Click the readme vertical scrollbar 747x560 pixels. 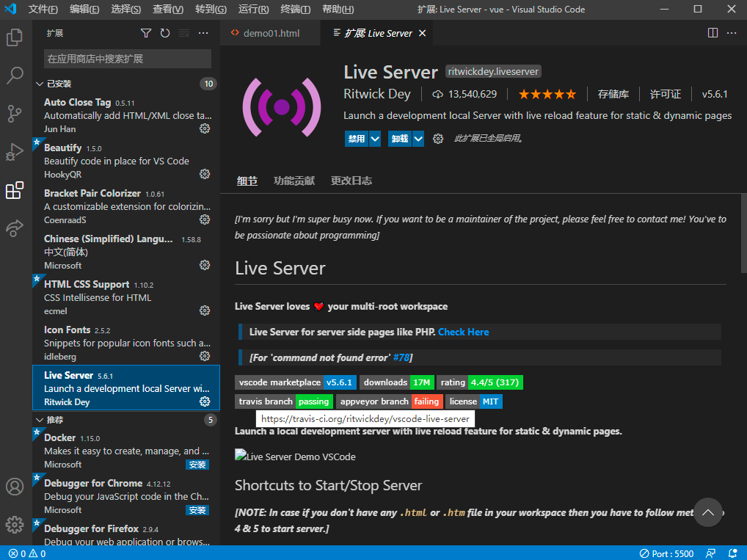[x=743, y=233]
